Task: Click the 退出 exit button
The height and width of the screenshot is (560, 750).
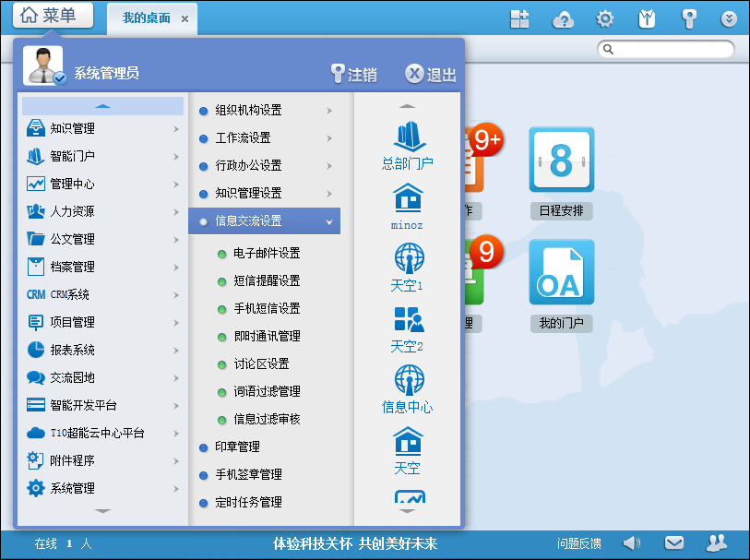Action: pos(431,74)
